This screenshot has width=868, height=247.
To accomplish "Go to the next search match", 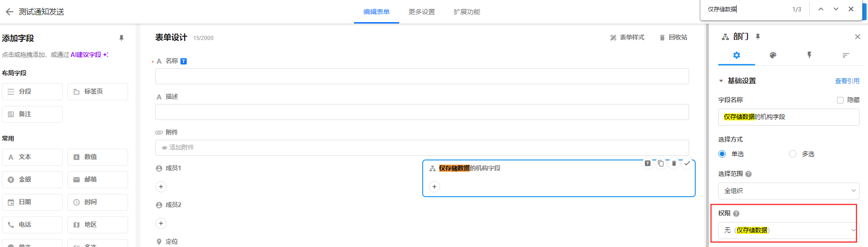I will tap(836, 9).
